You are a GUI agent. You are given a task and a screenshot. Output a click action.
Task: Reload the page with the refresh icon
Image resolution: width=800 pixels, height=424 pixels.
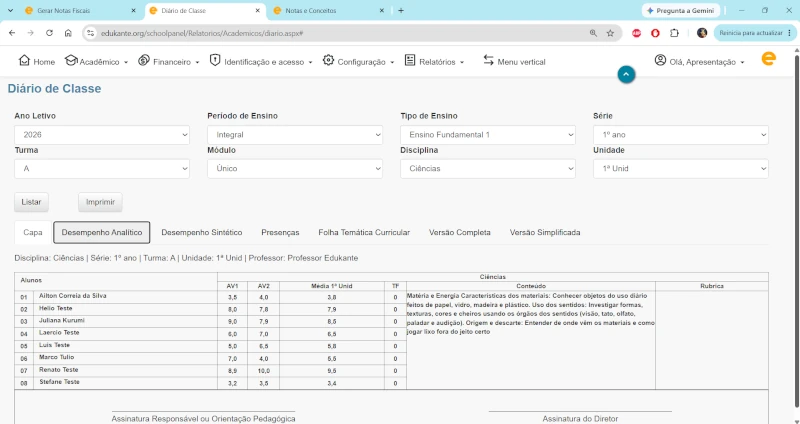[x=49, y=33]
